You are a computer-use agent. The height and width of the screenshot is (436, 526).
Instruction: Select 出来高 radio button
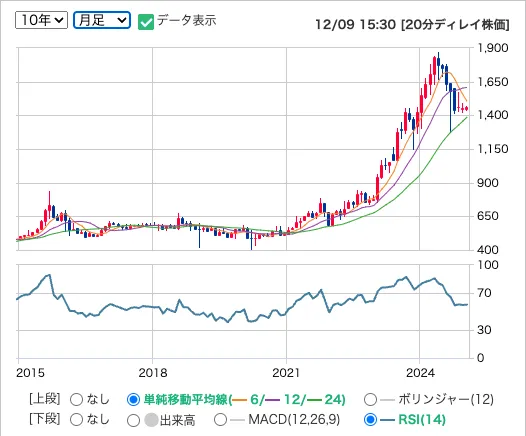point(133,420)
